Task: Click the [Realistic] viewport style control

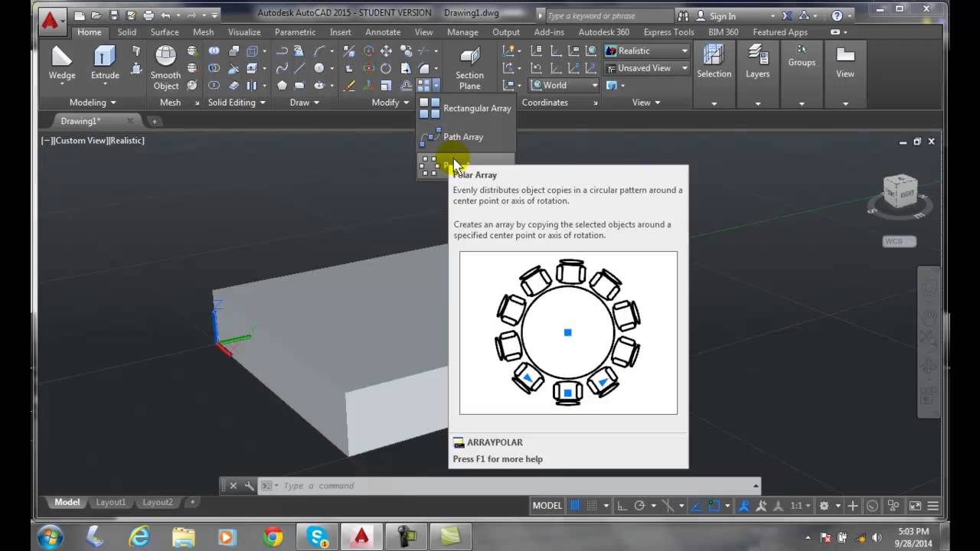Action: 127,140
